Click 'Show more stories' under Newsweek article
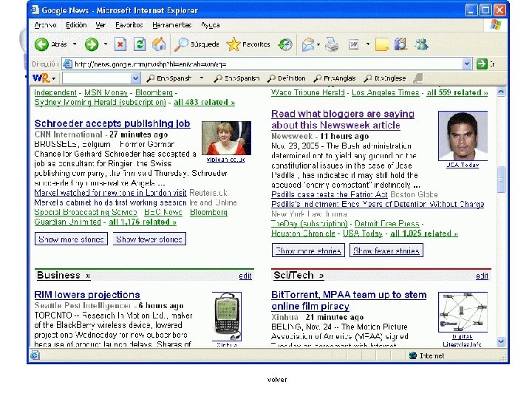532x399 pixels. coord(308,250)
